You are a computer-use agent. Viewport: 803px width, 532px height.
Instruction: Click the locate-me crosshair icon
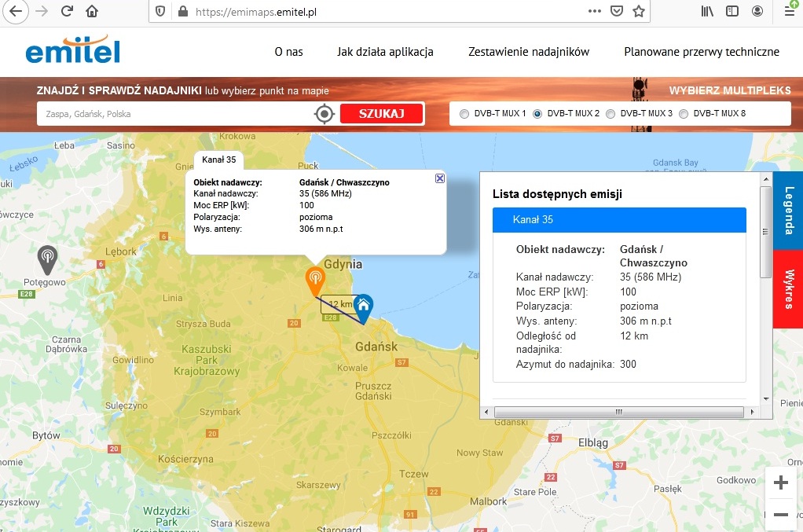click(324, 114)
